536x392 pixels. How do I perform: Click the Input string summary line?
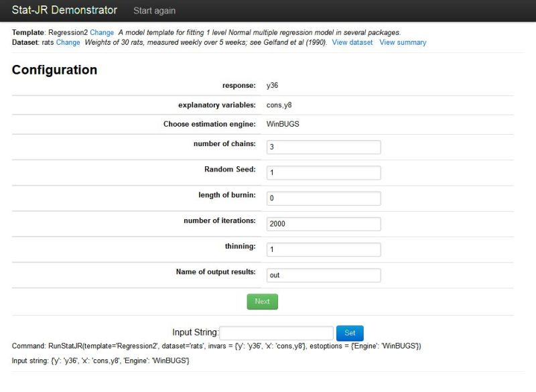[x=100, y=361]
